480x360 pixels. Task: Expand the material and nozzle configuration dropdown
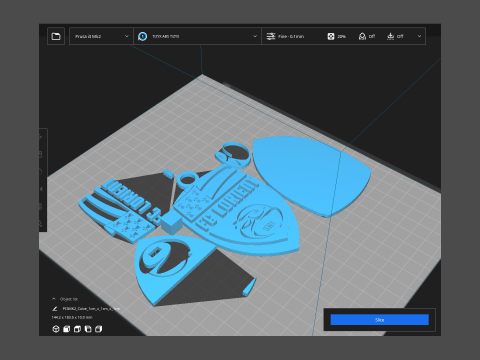(197, 36)
